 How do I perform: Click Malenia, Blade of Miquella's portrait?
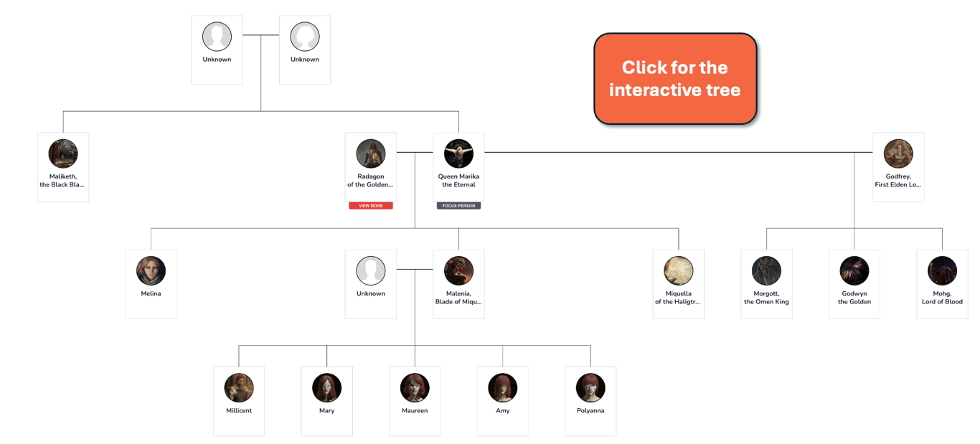tap(458, 270)
